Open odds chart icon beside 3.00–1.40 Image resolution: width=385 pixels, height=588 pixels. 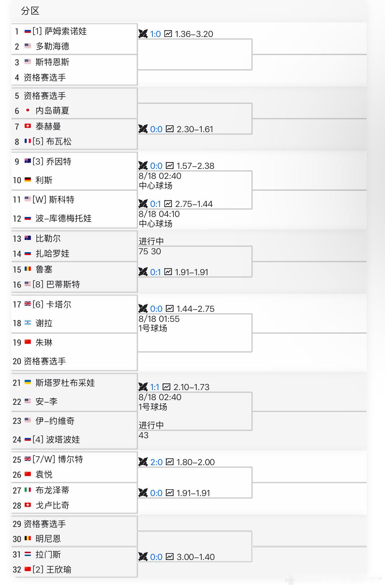[x=170, y=557]
